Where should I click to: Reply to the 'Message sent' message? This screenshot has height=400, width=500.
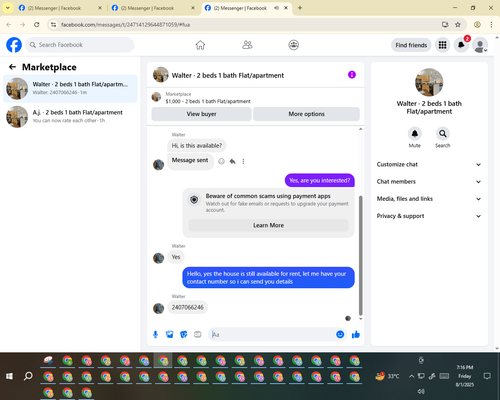[x=232, y=162]
